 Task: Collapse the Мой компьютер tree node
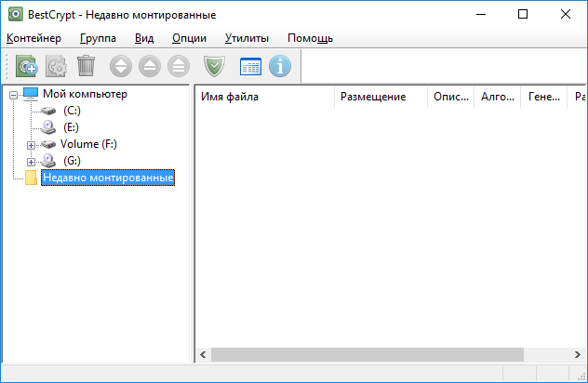click(x=13, y=94)
